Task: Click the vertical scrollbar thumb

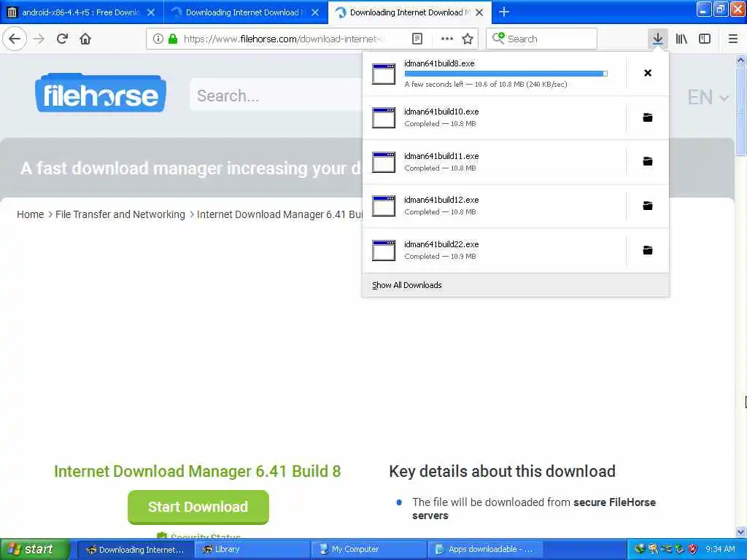Action: [x=740, y=111]
